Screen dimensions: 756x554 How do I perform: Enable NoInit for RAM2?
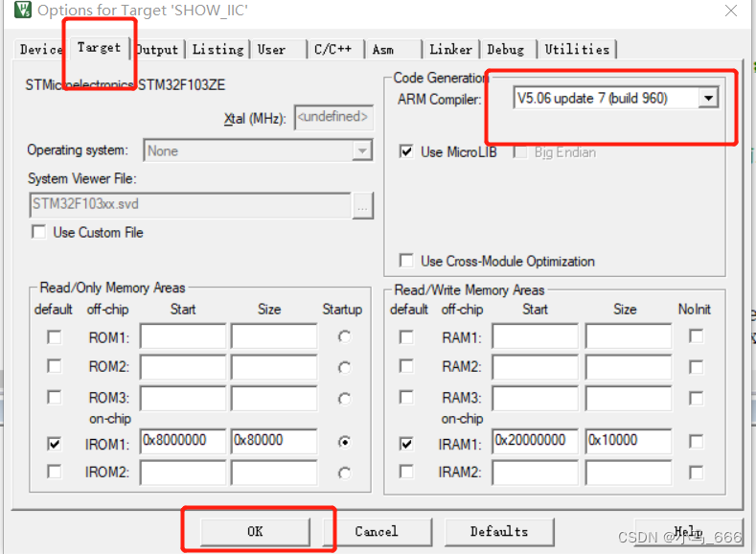[696, 367]
